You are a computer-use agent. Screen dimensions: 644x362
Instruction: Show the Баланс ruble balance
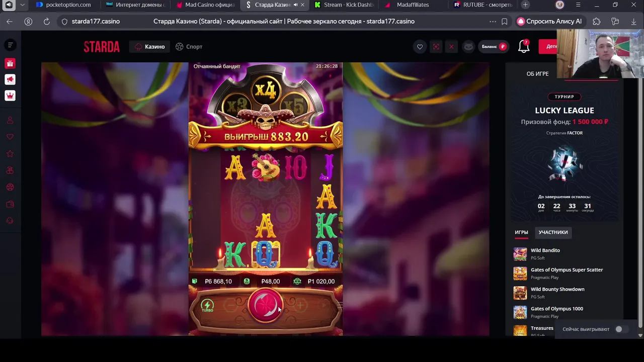pyautogui.click(x=494, y=47)
